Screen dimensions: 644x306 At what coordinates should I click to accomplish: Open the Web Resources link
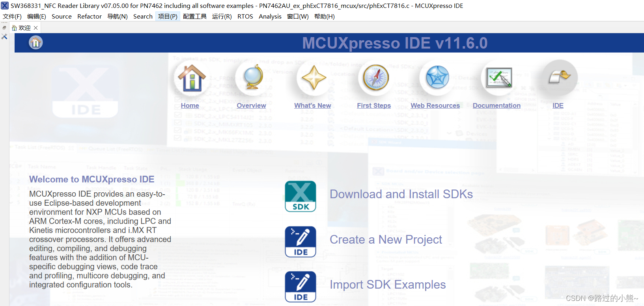point(435,105)
